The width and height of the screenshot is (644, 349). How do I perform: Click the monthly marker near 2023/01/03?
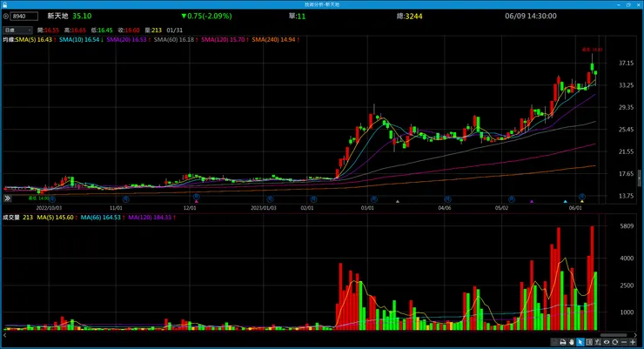click(271, 199)
